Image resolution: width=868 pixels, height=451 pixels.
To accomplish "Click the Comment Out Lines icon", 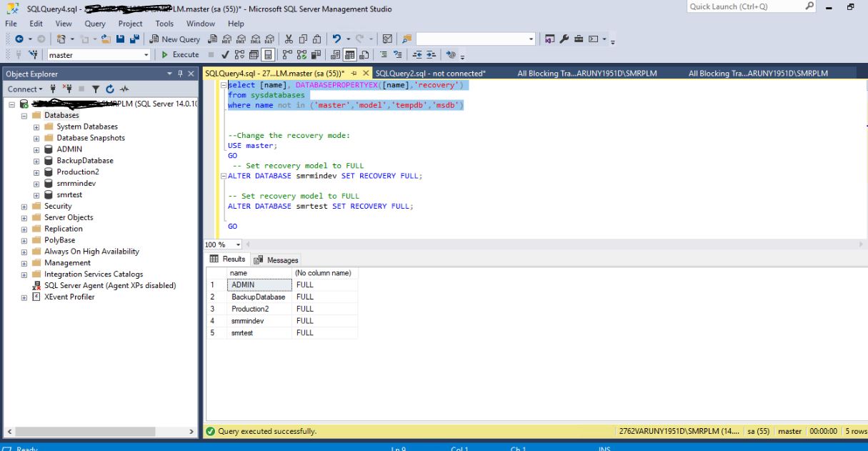I will pyautogui.click(x=384, y=54).
